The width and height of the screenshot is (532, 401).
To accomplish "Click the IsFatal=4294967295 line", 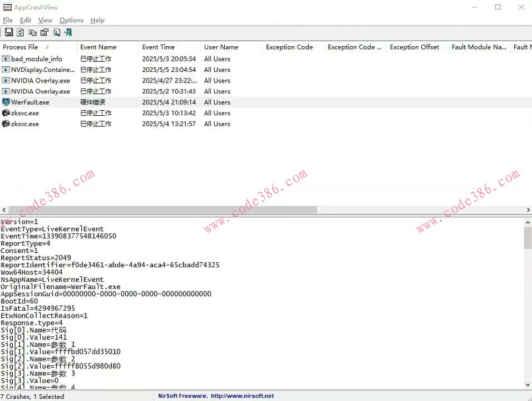I will (38, 309).
